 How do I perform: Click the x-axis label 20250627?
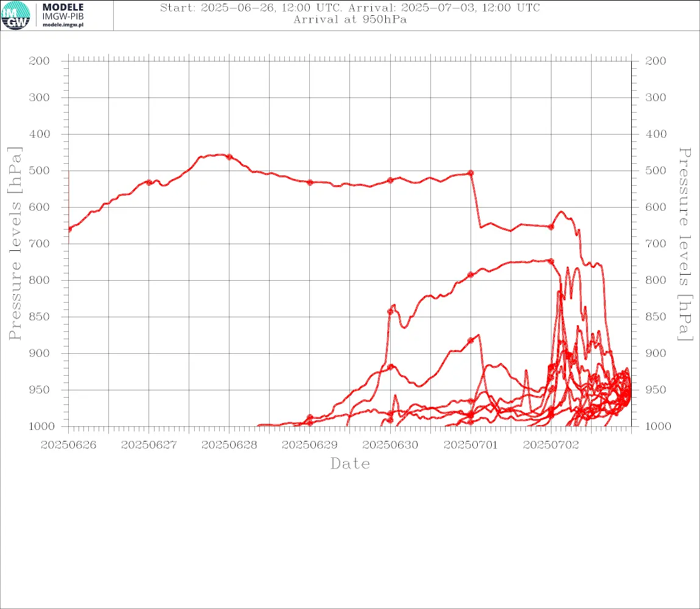[149, 445]
